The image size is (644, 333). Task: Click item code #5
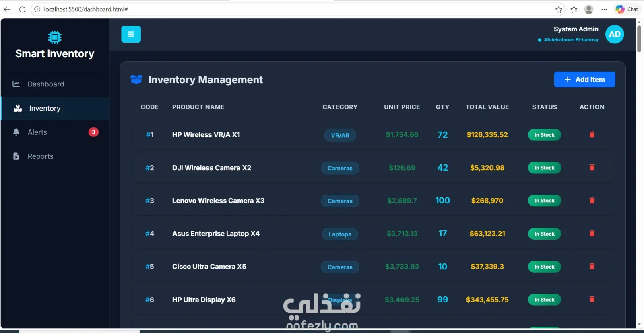(150, 267)
